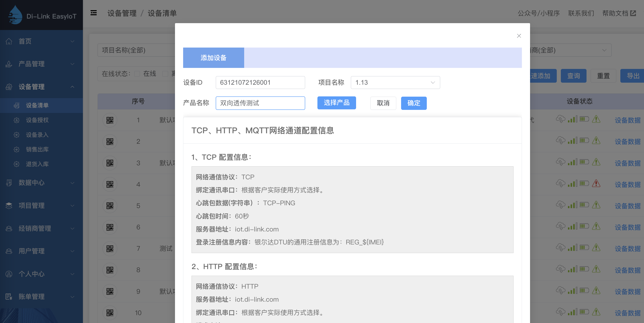The image size is (644, 323).
Task: Expand the 首页 sidebar menu
Action: 41,41
